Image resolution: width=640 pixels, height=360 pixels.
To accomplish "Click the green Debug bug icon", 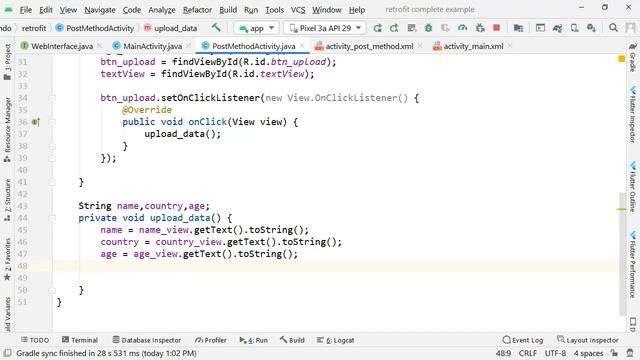I will pyautogui.click(x=429, y=28).
